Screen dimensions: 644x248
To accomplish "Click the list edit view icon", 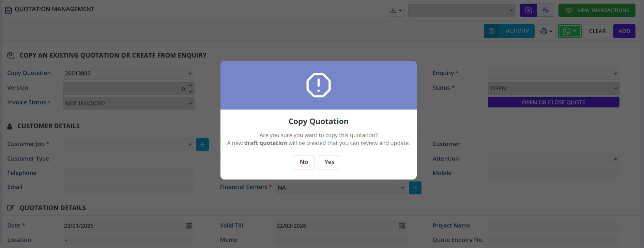I will point(545,11).
